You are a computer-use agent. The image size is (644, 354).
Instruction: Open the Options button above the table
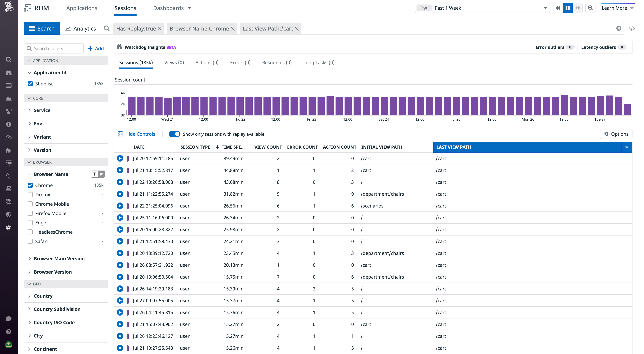click(x=616, y=134)
